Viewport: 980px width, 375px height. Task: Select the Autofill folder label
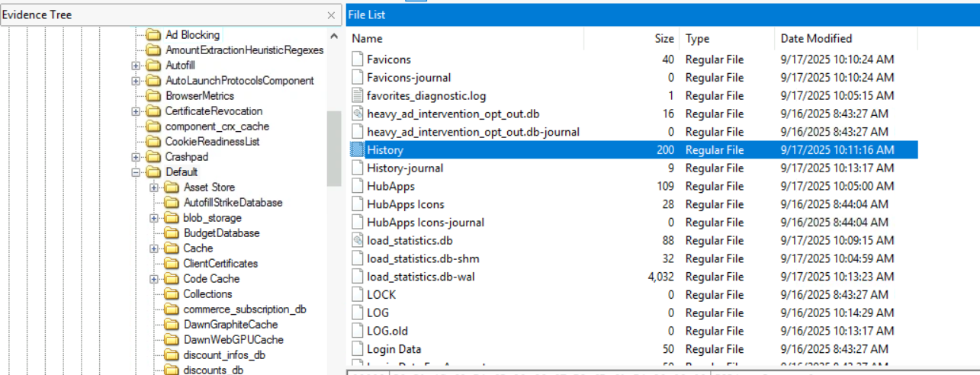coord(180,66)
